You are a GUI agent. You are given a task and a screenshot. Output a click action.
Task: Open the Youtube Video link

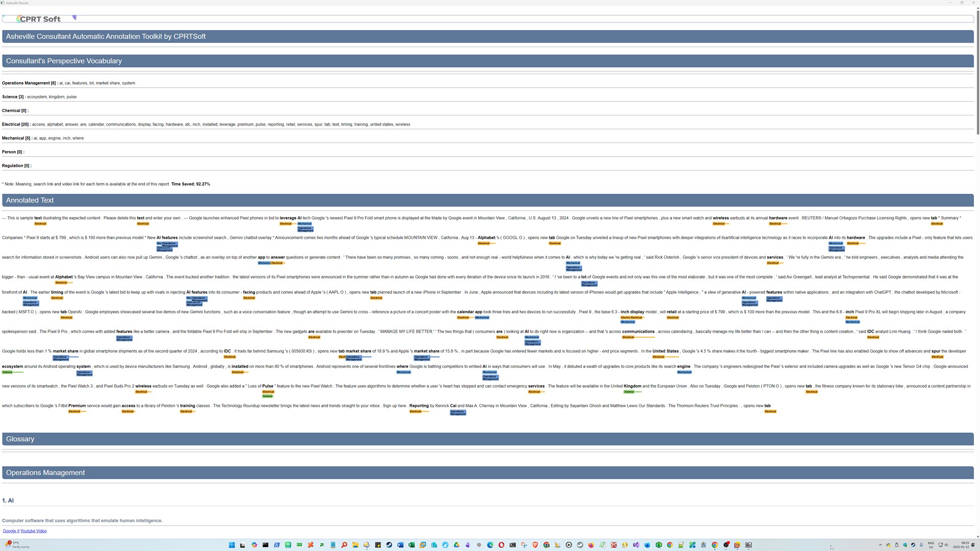(x=34, y=531)
